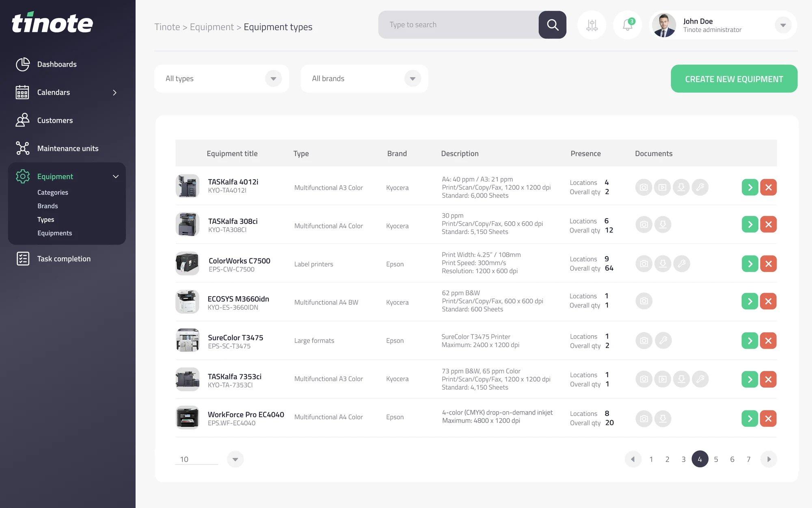The image size is (812, 508).
Task: Download documents for TASKalfa 7353ci
Action: click(x=681, y=379)
